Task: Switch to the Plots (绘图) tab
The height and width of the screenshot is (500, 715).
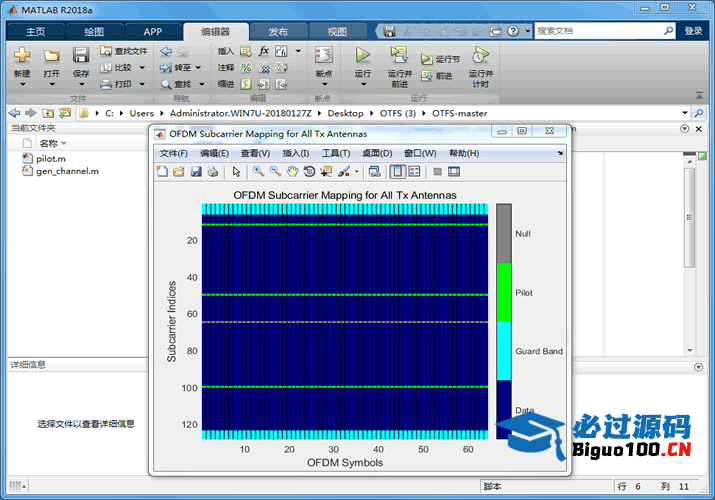Action: (x=94, y=31)
